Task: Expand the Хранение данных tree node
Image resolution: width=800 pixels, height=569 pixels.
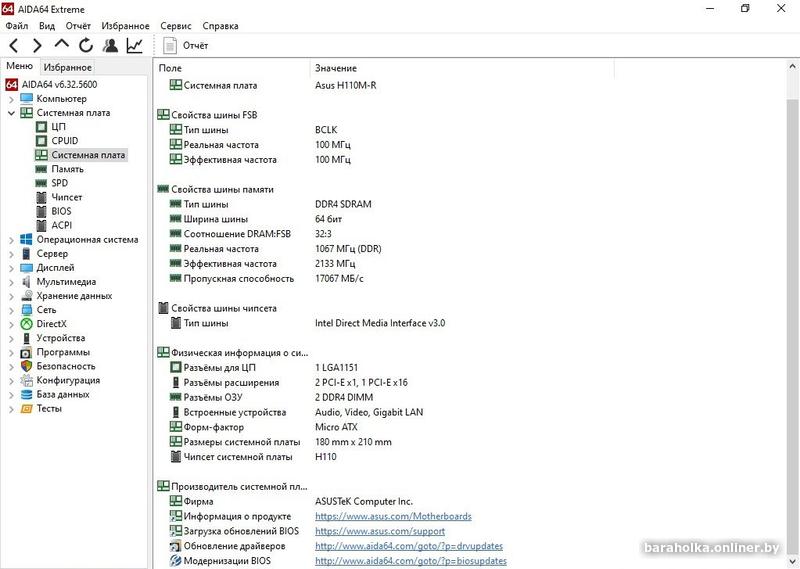Action: pyautogui.click(x=11, y=296)
